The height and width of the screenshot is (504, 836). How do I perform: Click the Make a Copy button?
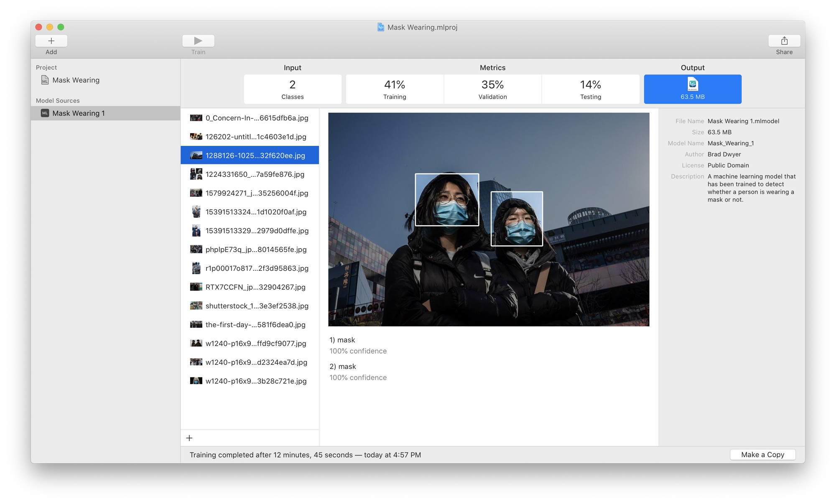(x=762, y=455)
